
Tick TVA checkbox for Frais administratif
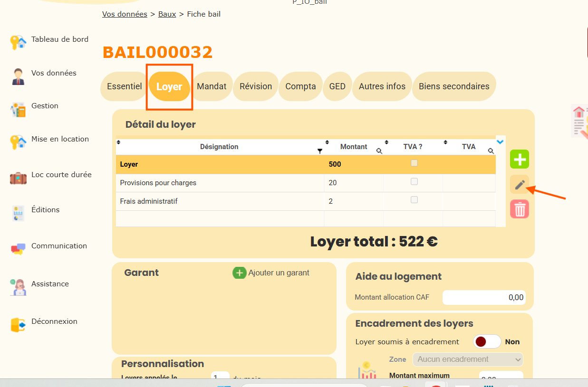pos(414,200)
